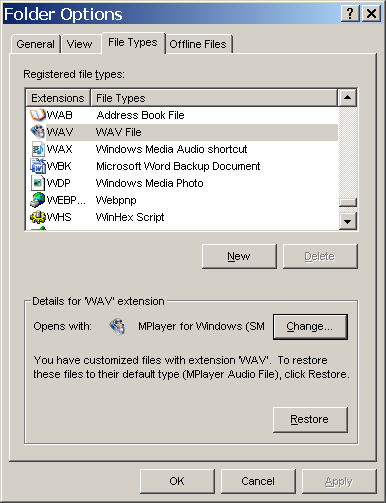Viewport: 386px width, 503px height.
Task: Switch to the Offline Files tab
Action: coord(198,44)
